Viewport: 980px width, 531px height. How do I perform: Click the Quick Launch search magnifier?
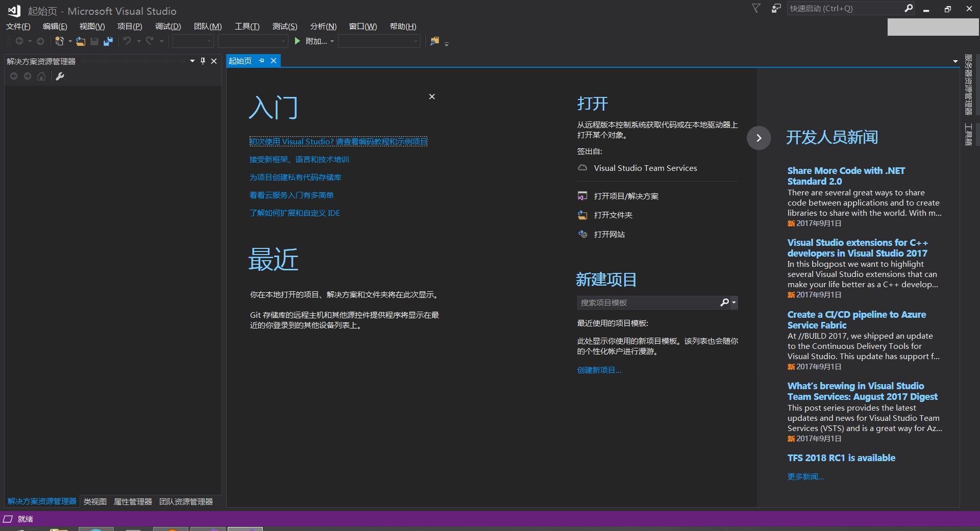pos(909,8)
